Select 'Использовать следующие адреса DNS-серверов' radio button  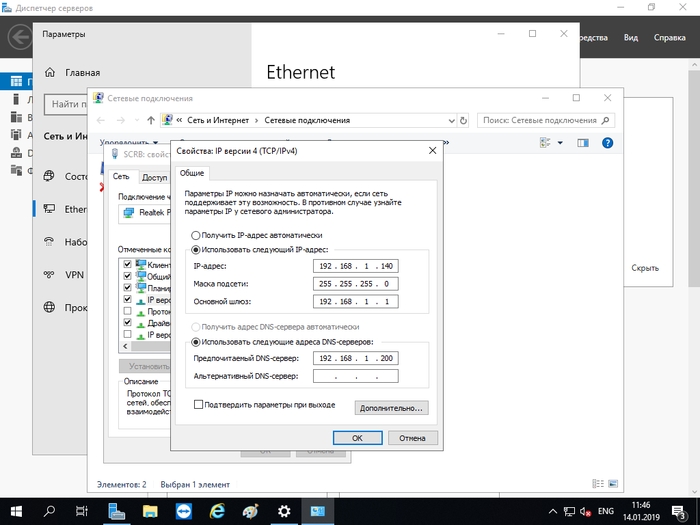(195, 342)
